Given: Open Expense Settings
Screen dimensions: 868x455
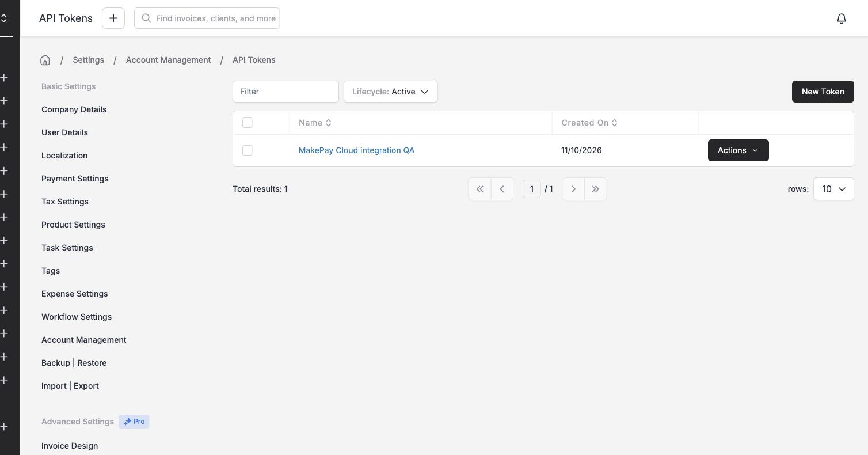Looking at the screenshot, I should tap(74, 294).
